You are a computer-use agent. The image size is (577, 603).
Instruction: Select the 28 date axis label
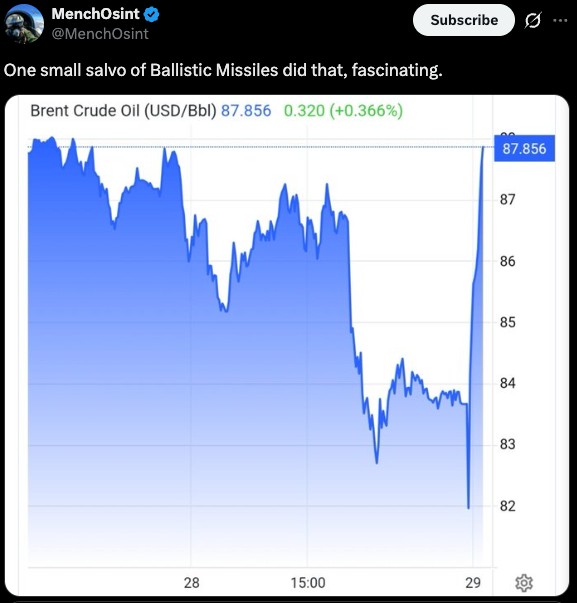tap(192, 583)
